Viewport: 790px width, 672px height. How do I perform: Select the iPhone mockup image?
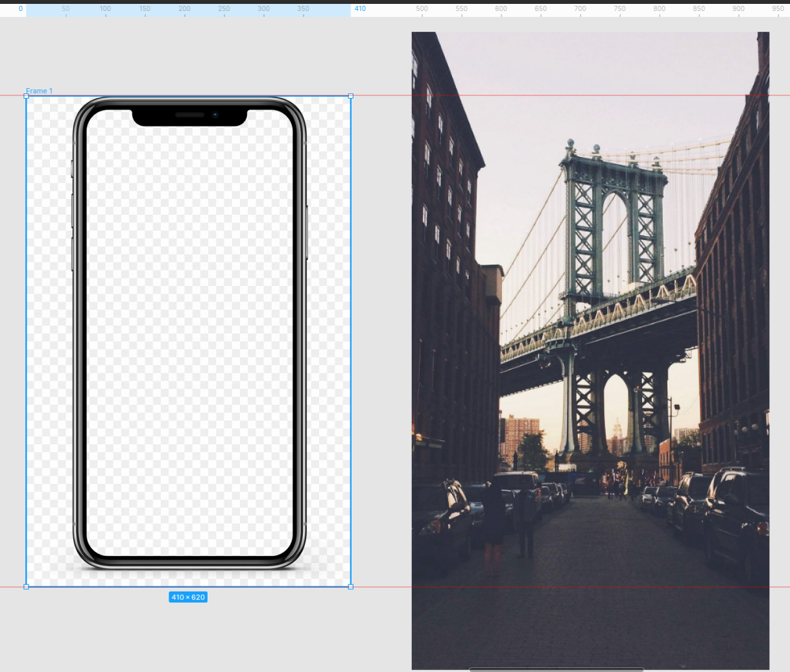click(x=188, y=337)
